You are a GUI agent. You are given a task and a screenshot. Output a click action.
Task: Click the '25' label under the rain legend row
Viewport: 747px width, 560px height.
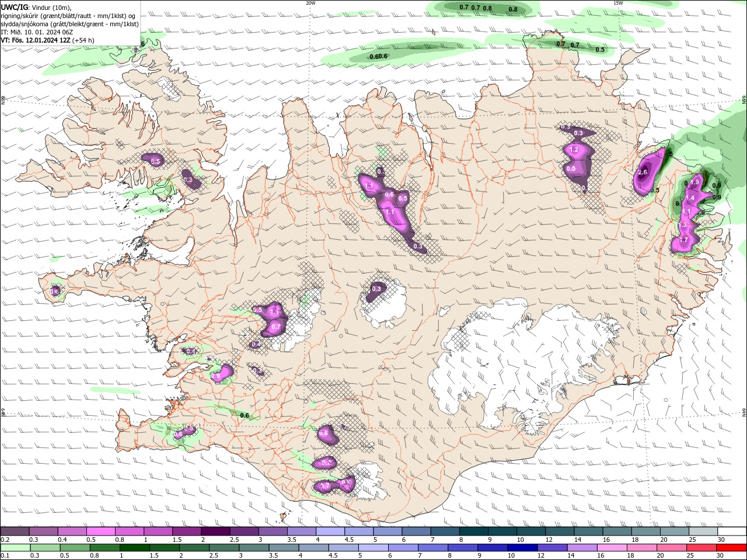pos(690,556)
